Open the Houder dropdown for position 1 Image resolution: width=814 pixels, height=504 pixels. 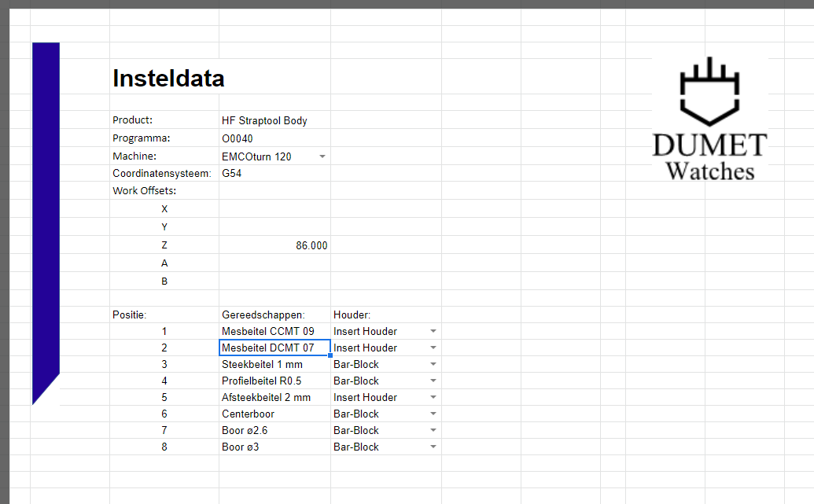(x=433, y=331)
